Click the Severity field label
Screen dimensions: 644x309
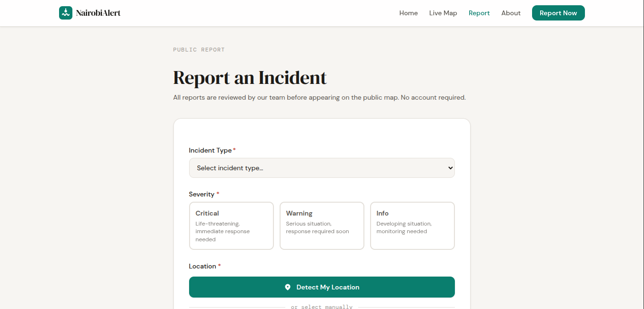pyautogui.click(x=204, y=194)
